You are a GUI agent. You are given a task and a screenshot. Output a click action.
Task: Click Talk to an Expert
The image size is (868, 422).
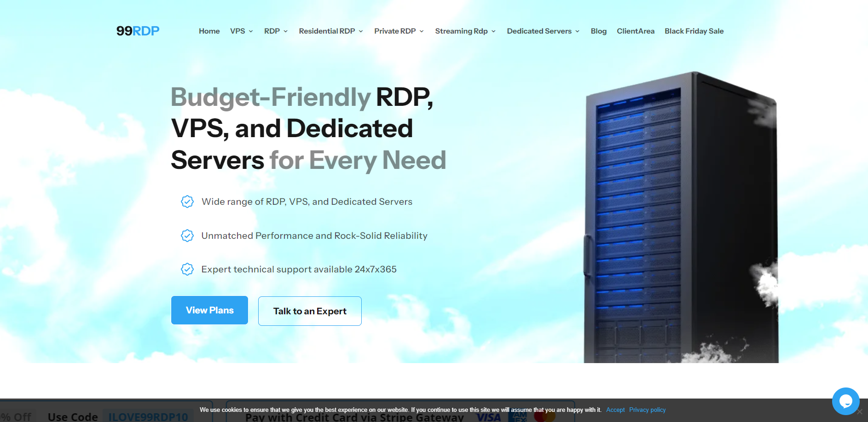click(309, 311)
